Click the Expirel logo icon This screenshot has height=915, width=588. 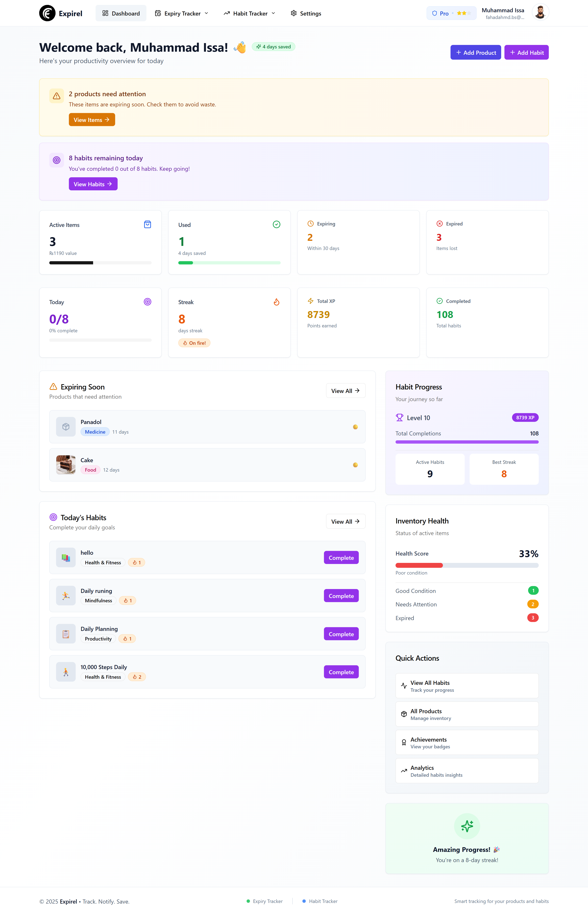(x=47, y=13)
